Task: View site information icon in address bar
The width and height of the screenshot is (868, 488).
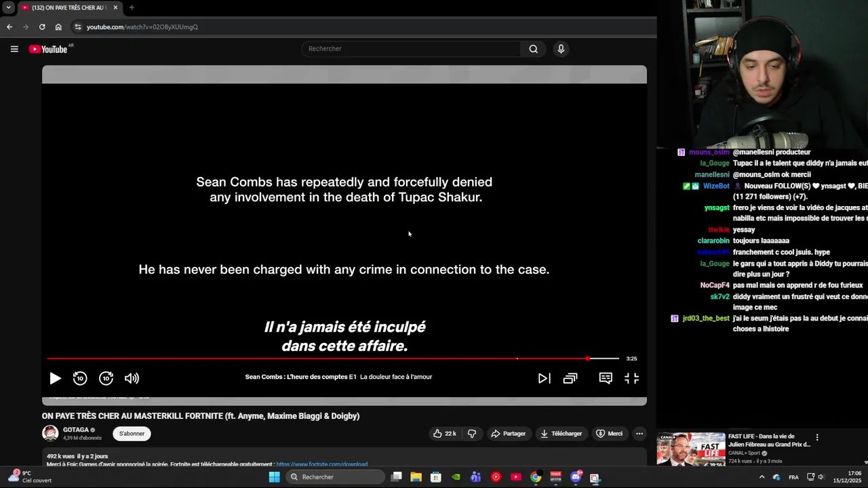Action: [x=78, y=27]
